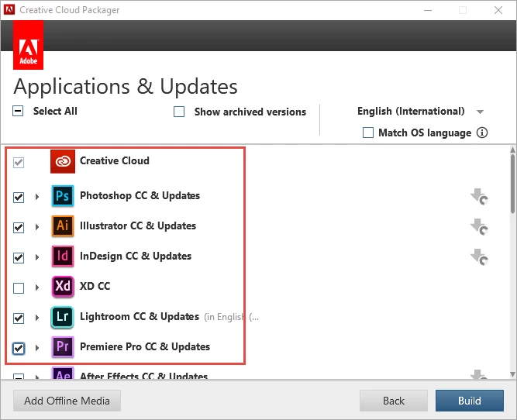The image size is (517, 420).
Task: Click the XD icon
Action: click(63, 287)
